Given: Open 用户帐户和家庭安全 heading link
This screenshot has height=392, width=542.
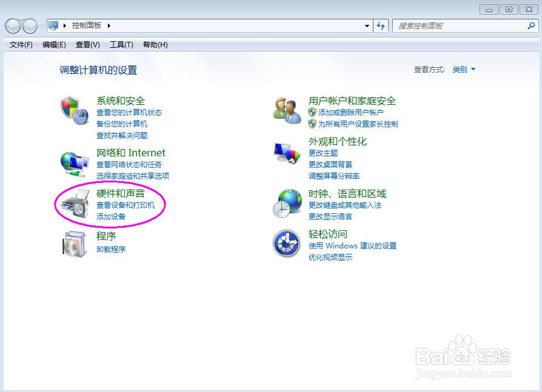Looking at the screenshot, I should click(352, 101).
